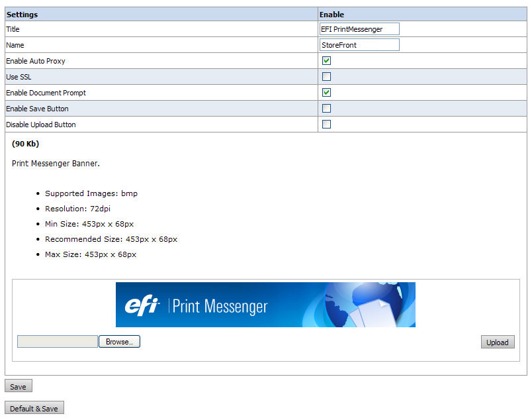The height and width of the screenshot is (420, 532).
Task: Click the Upload button
Action: coord(498,342)
